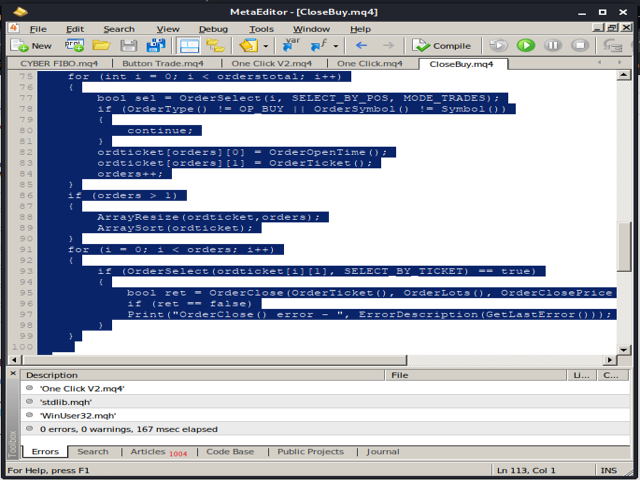Viewport: 640px width, 480px height.
Task: Navigate back with blue left arrow
Action: click(x=361, y=45)
